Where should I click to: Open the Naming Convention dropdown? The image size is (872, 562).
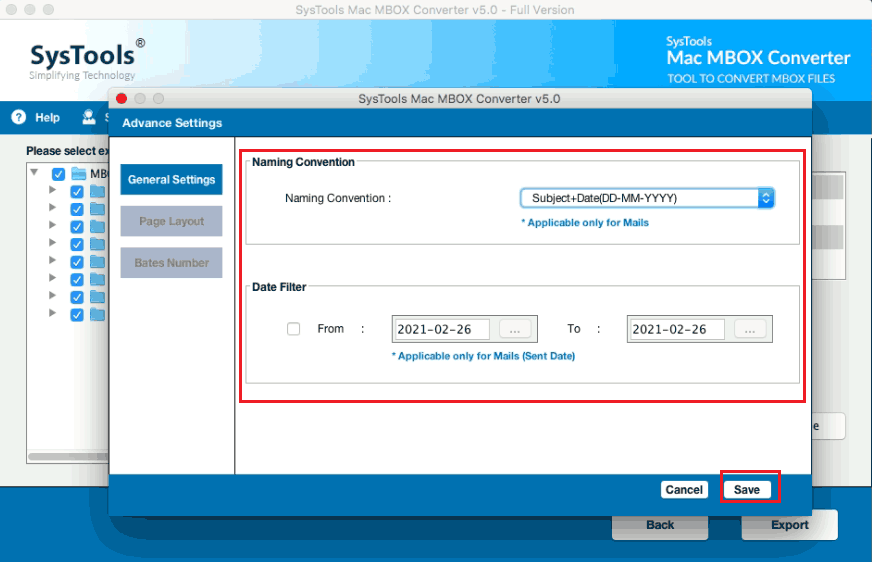[x=647, y=198]
